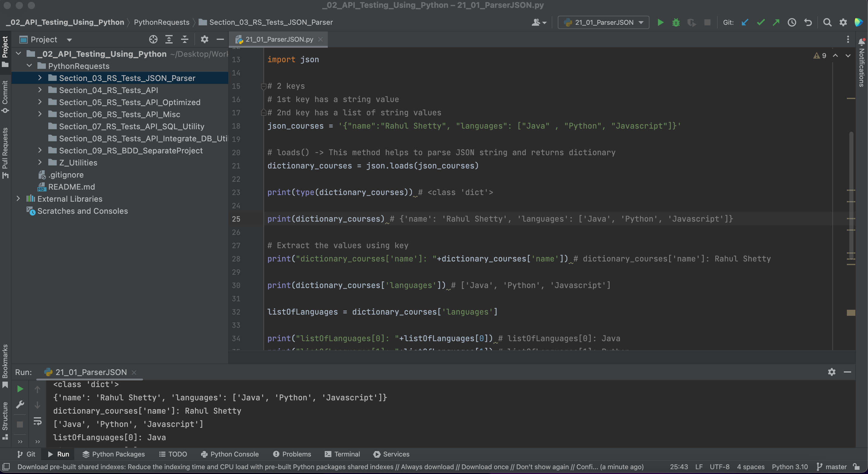Open code with me user icon
This screenshot has height=474, width=868.
coord(539,23)
